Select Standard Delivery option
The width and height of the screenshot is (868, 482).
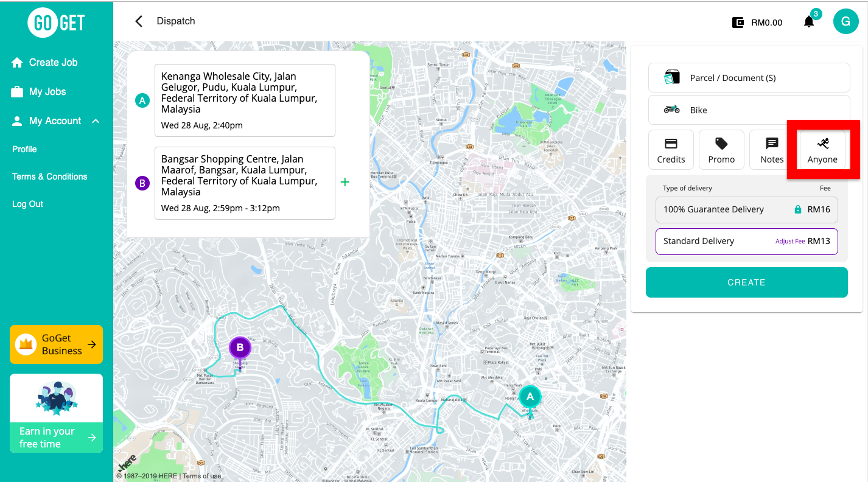coord(712,241)
